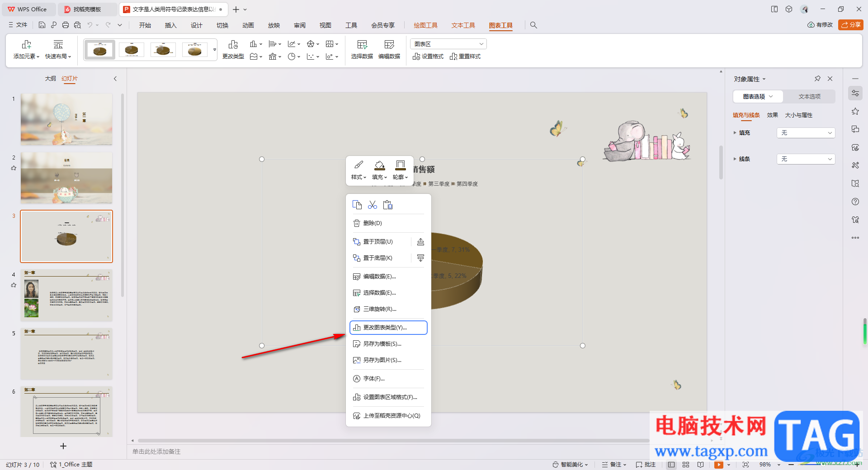
Task: Click the save icon in quick access toolbar
Action: pos(42,25)
